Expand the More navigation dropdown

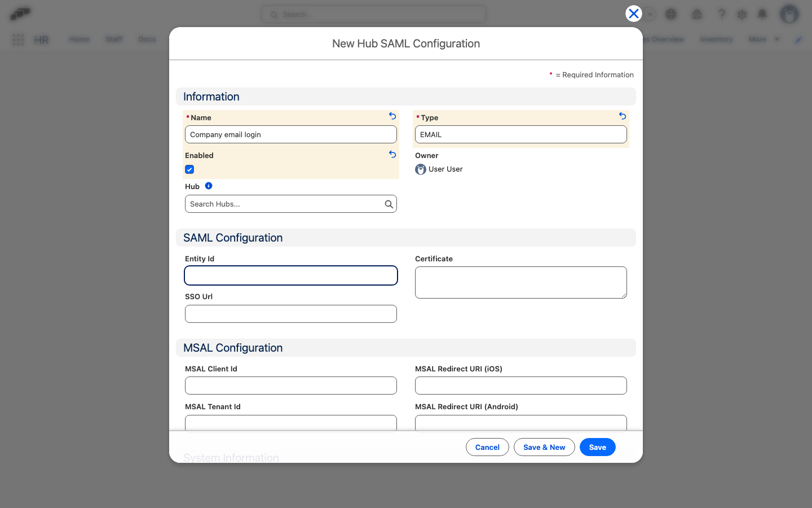coord(764,40)
